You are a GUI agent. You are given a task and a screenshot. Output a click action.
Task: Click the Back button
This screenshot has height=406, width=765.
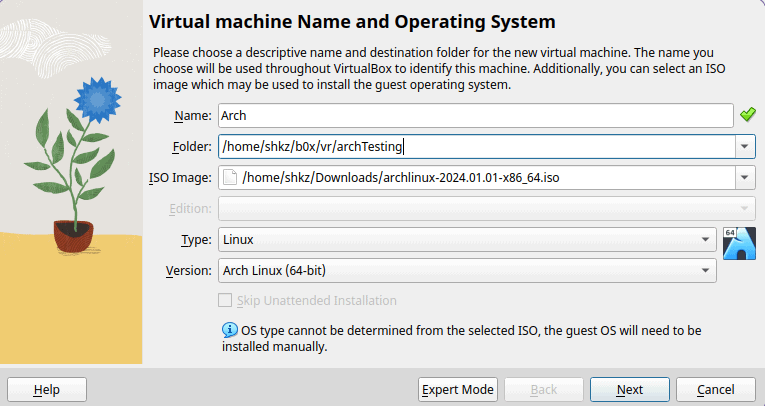click(544, 389)
